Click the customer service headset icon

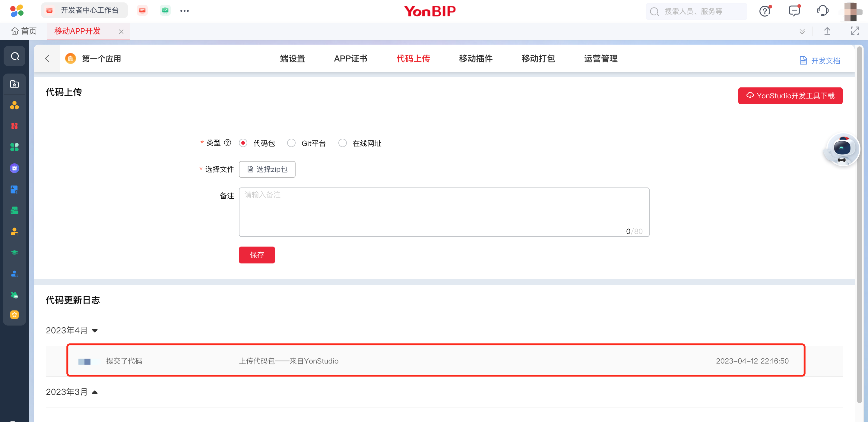pos(822,11)
